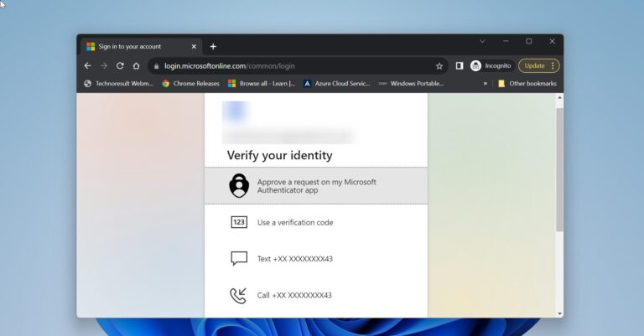
Task: Choose Use a verification code
Action: [x=316, y=222]
